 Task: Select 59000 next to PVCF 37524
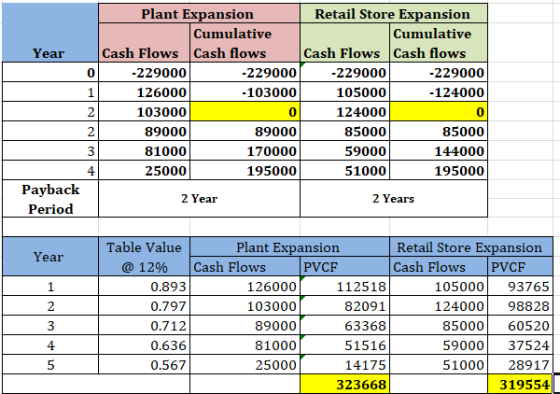click(x=438, y=345)
